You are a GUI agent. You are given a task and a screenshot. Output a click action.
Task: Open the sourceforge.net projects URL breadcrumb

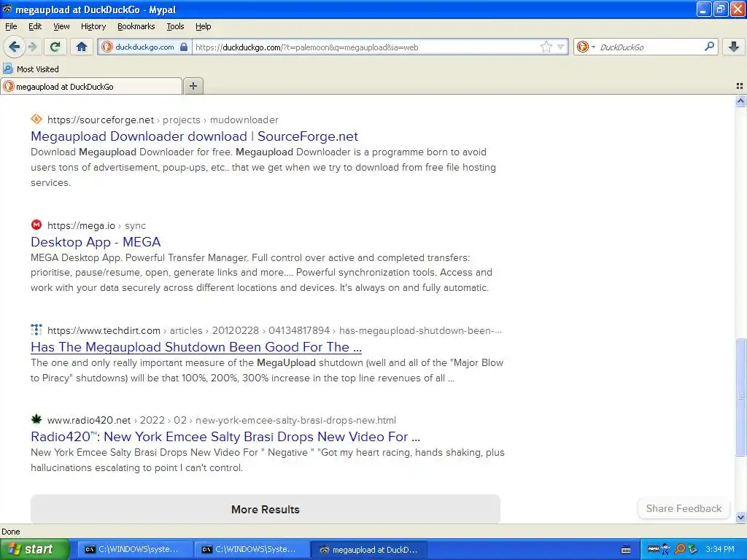coord(163,120)
